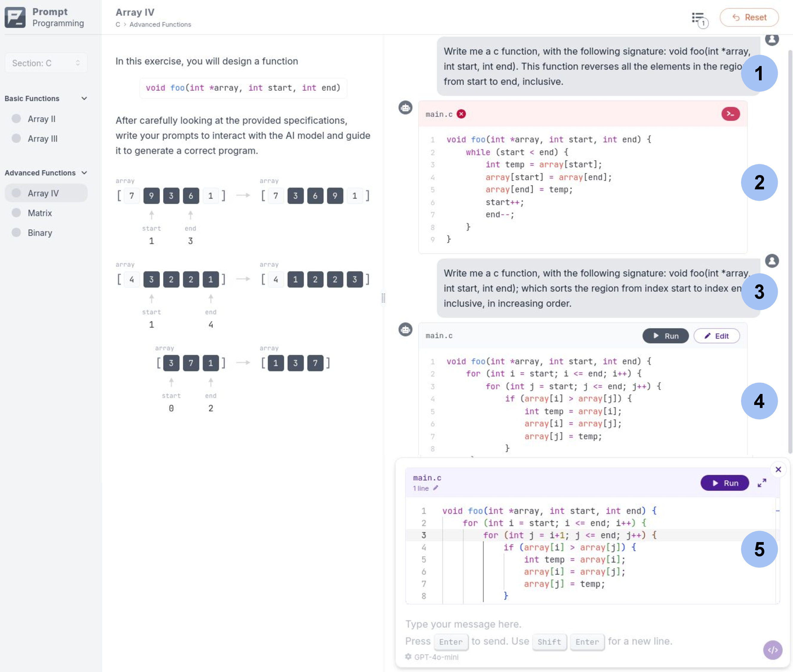Click the 'start++;' line in first code
The width and height of the screenshot is (793, 672).
505,202
